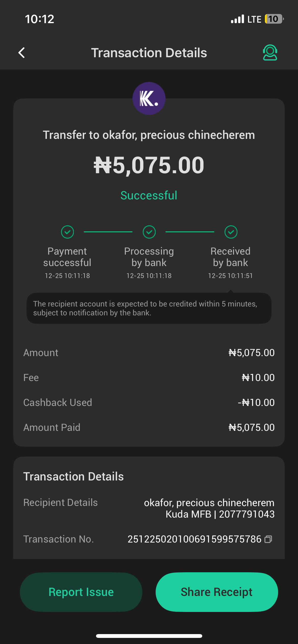Open customer support headset icon
The height and width of the screenshot is (644, 298).
click(270, 53)
